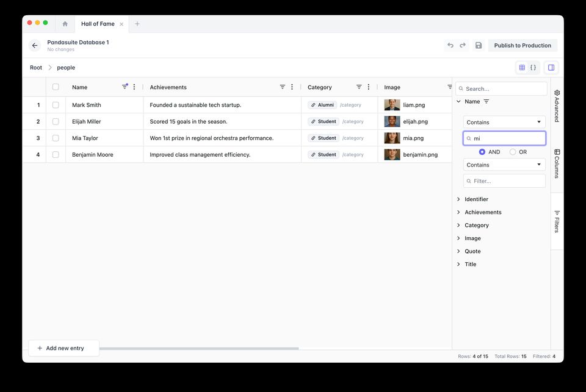Screen dimensions: 586x392
Task: Click Student tag in Benjamin Moore row
Action: [324, 155]
